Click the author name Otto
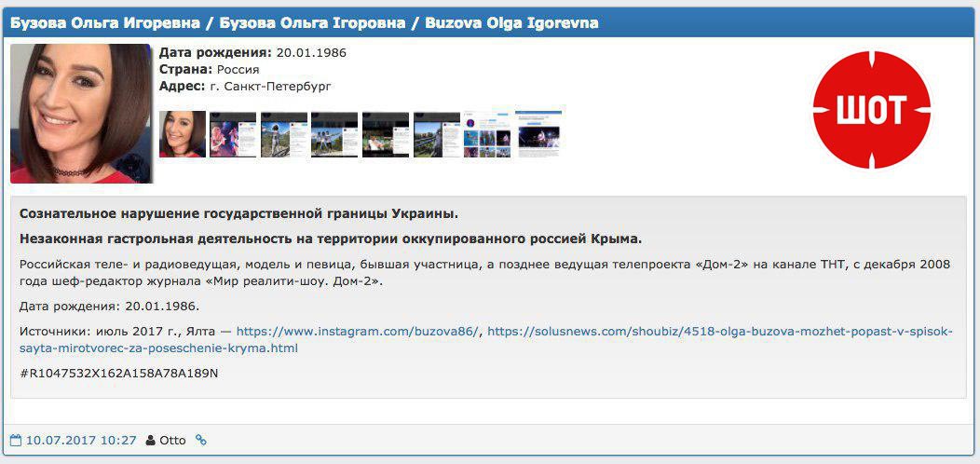980x464 pixels. [x=172, y=440]
